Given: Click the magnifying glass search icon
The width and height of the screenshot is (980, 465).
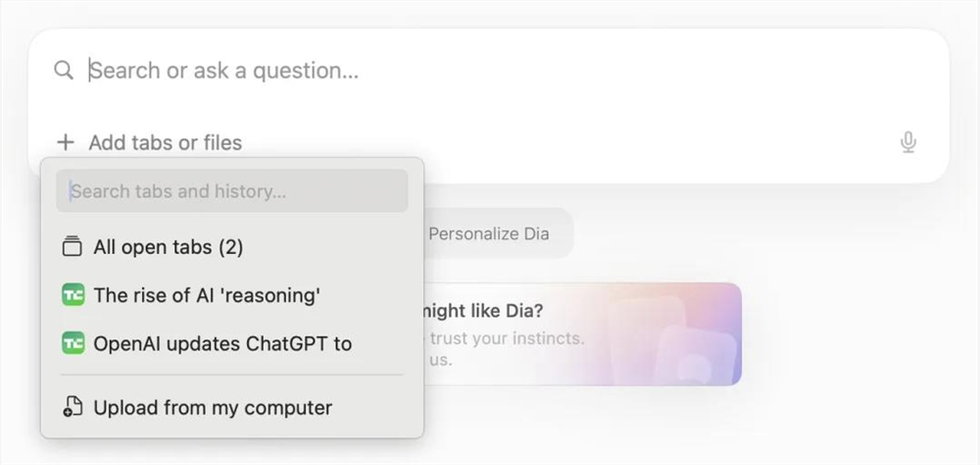Looking at the screenshot, I should (x=64, y=71).
